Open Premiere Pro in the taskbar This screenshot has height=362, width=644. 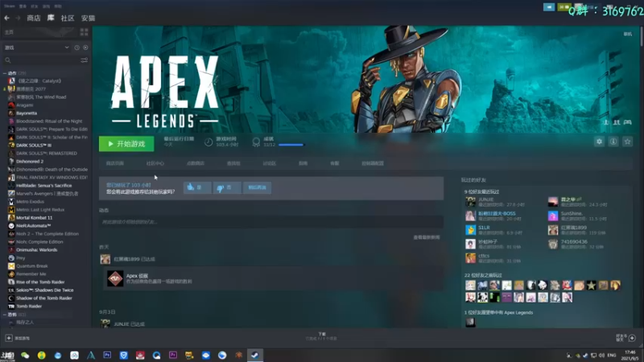click(173, 355)
